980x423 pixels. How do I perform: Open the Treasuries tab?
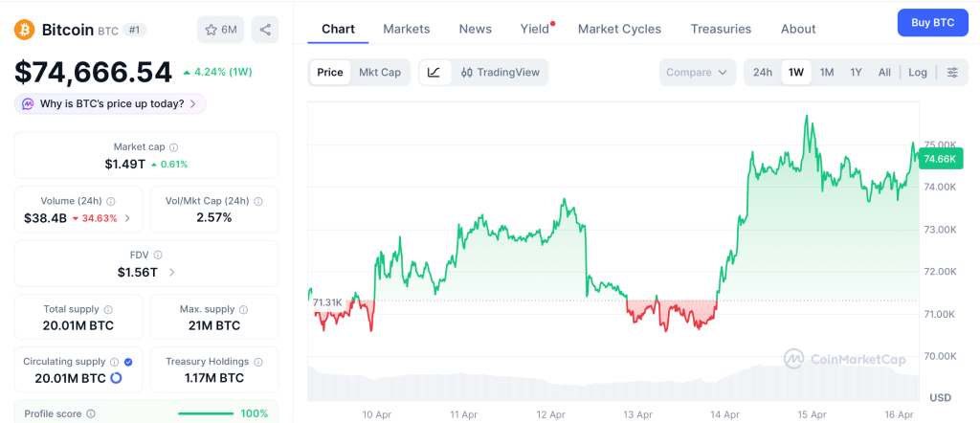point(721,29)
